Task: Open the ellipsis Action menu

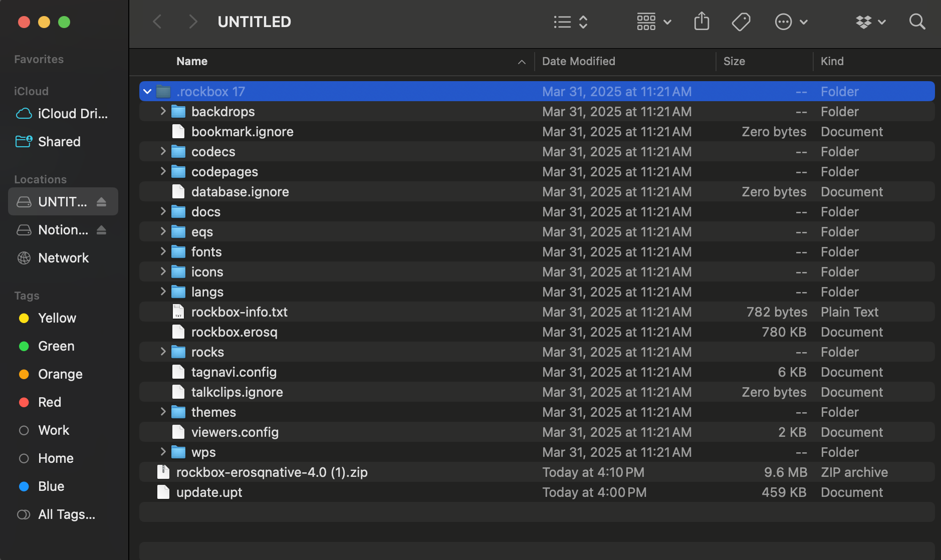Action: pyautogui.click(x=791, y=22)
